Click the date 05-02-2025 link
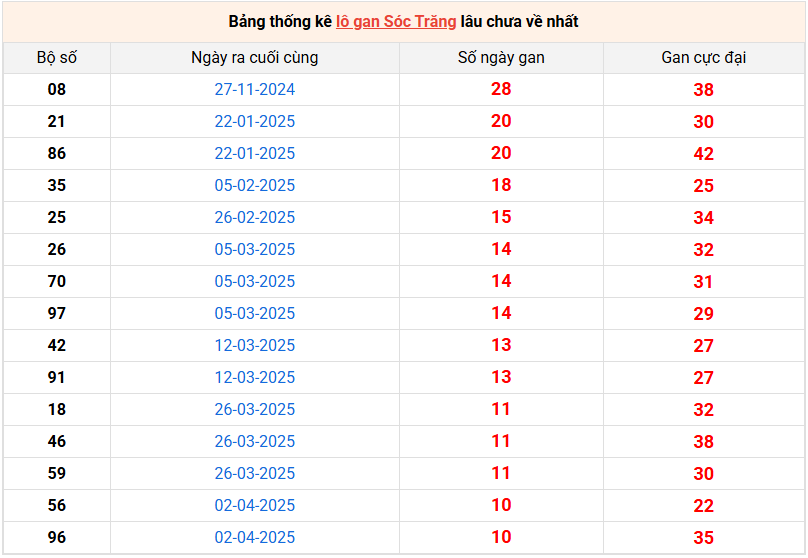The width and height of the screenshot is (808, 558). 255,185
